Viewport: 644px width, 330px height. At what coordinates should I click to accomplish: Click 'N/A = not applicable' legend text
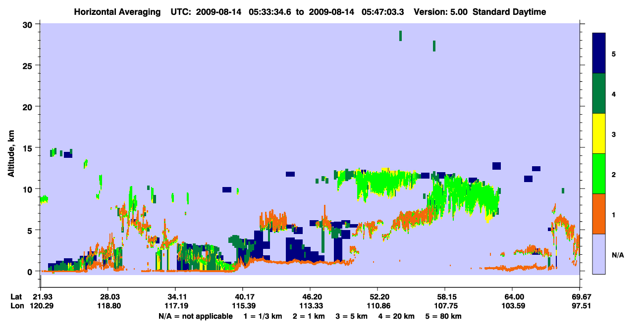[x=195, y=316]
